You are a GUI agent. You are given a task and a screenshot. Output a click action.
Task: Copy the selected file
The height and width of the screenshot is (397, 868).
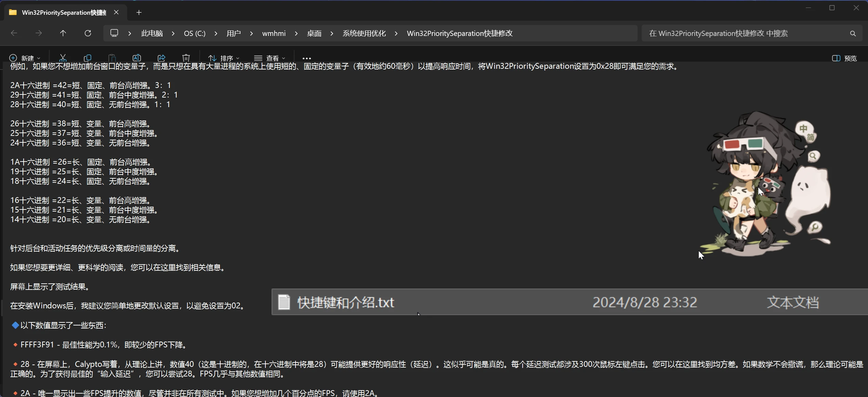88,57
